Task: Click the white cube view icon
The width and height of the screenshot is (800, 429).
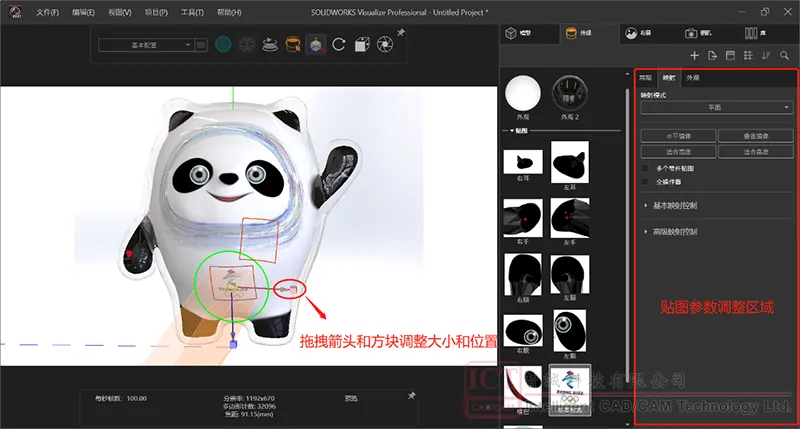Action: click(362, 45)
